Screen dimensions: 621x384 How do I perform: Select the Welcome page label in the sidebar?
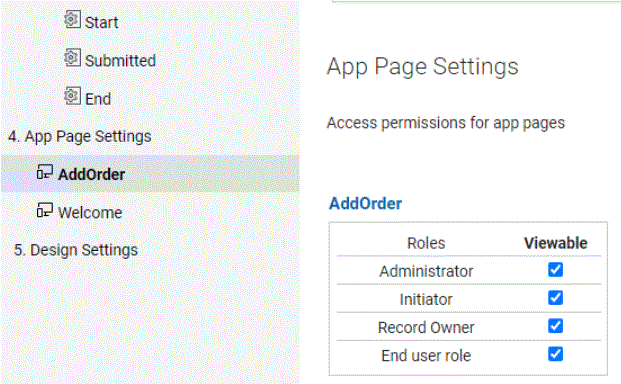click(x=90, y=213)
